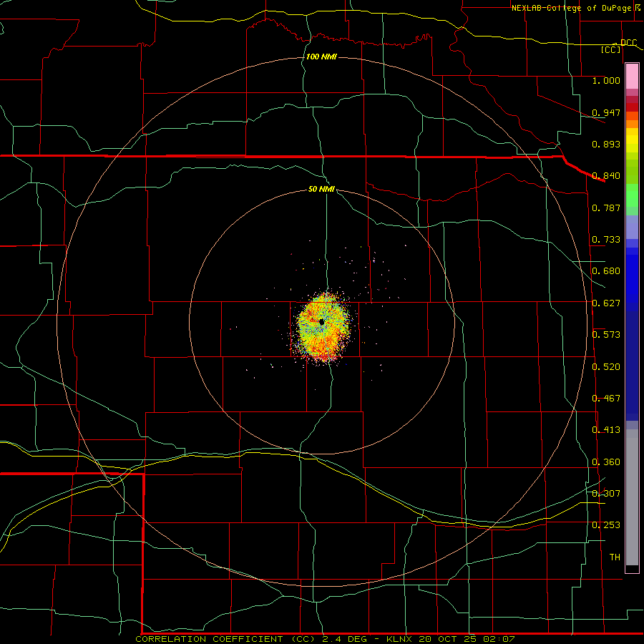Image resolution: width=644 pixels, height=644 pixels.
Task: Click the 0.947 color scale value
Action: 606,112
